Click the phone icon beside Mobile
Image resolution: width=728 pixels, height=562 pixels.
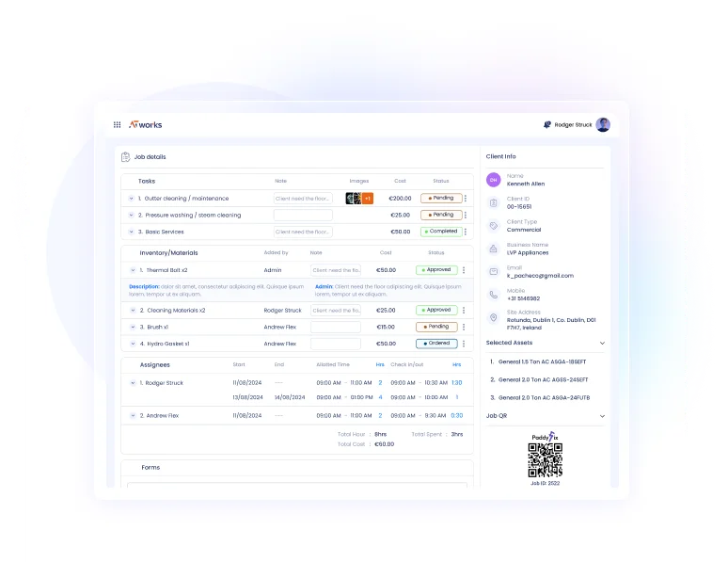click(x=493, y=294)
